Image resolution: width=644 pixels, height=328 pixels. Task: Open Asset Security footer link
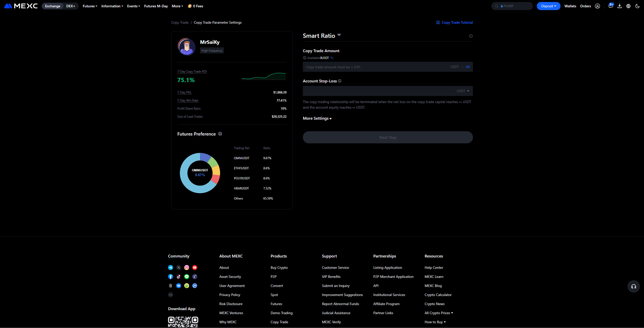tap(230, 277)
